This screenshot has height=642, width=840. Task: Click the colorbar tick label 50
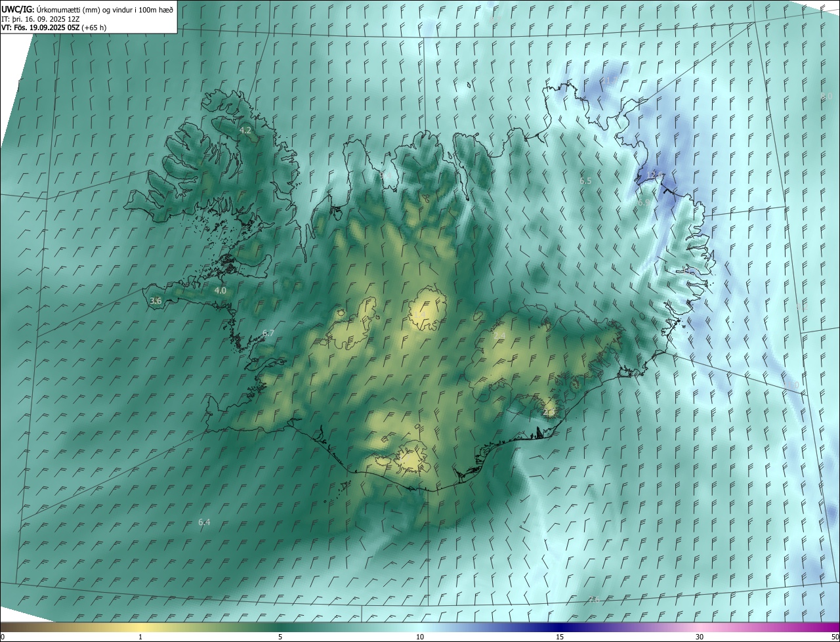point(835,637)
